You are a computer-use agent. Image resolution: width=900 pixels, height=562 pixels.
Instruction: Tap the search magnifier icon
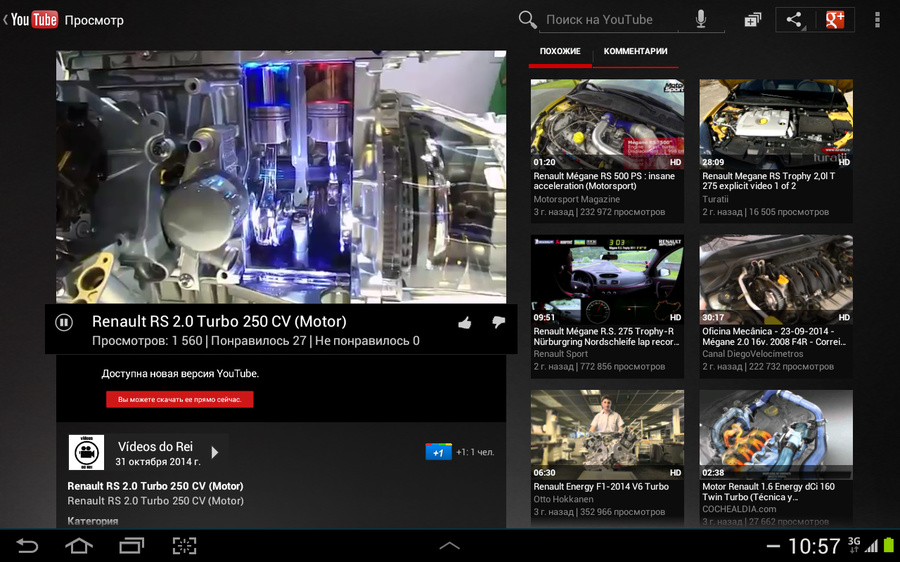coord(527,20)
